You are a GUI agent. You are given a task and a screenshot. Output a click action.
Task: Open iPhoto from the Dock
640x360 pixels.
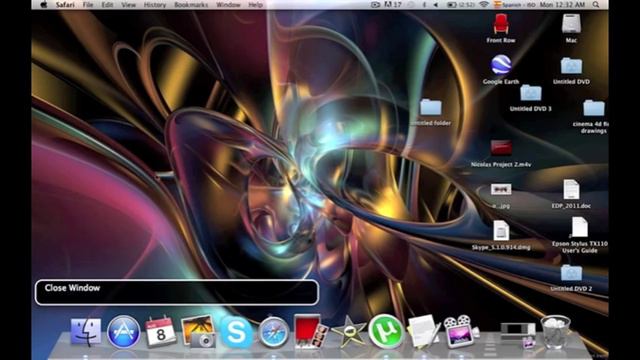click(198, 331)
